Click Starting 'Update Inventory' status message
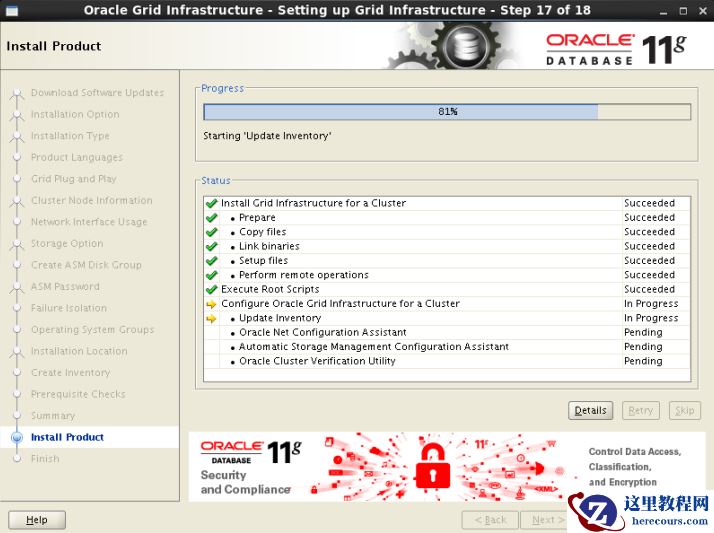 [x=267, y=136]
